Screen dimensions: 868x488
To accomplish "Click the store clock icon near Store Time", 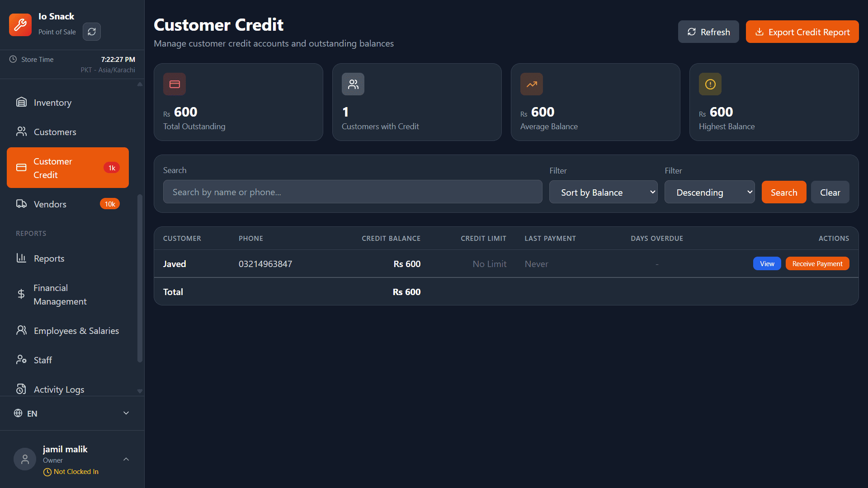I will (12, 59).
